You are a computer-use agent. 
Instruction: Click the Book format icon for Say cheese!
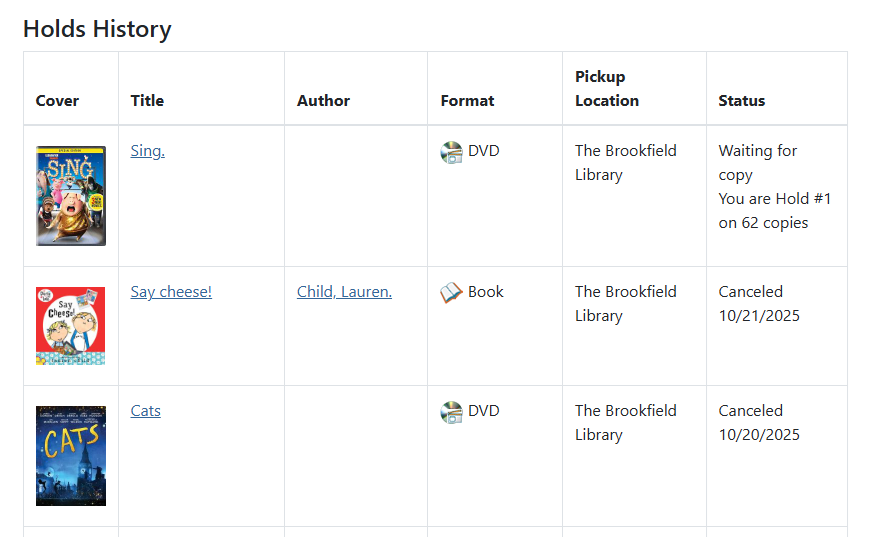(x=452, y=293)
